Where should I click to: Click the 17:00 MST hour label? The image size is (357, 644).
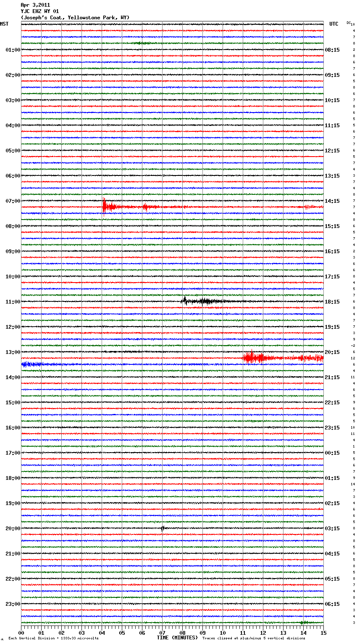[x=13, y=453]
